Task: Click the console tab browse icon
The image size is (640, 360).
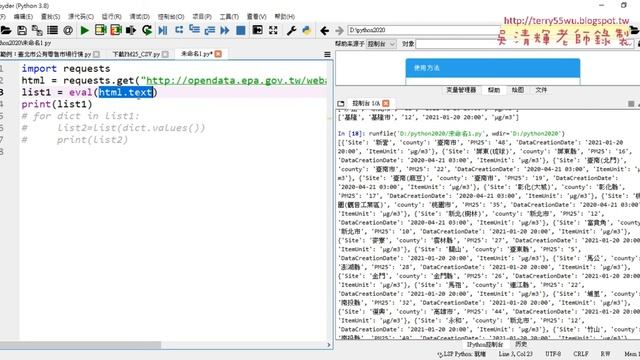Action: pos(341,104)
